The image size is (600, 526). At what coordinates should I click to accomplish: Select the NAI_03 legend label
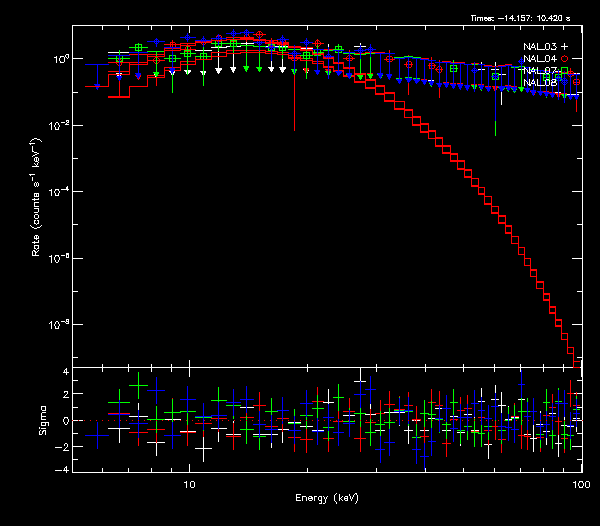(x=539, y=47)
